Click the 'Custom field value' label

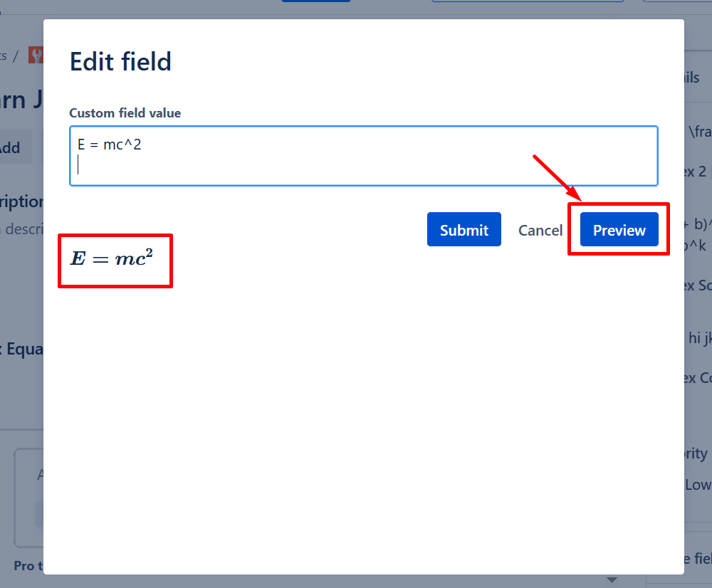click(125, 113)
